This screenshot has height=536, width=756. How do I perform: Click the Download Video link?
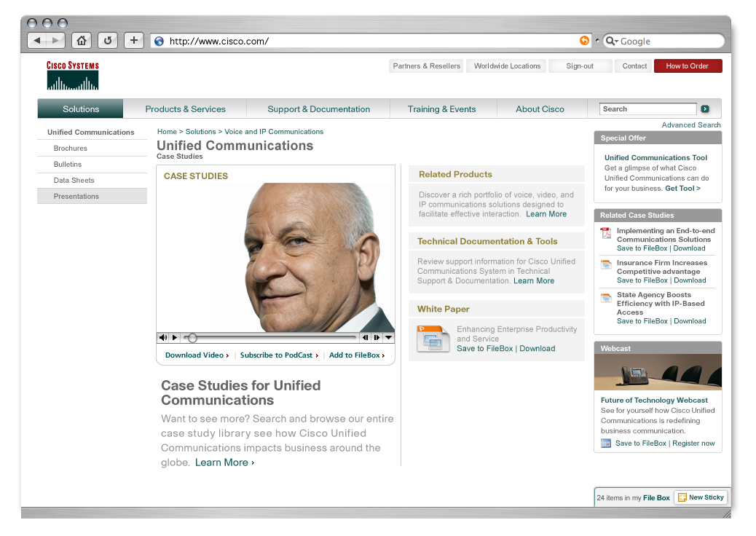point(197,355)
